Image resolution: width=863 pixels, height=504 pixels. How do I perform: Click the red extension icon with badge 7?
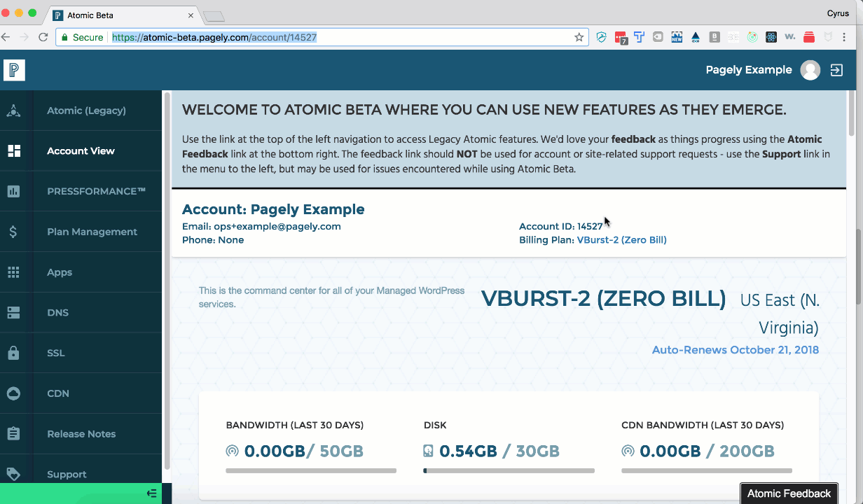621,38
